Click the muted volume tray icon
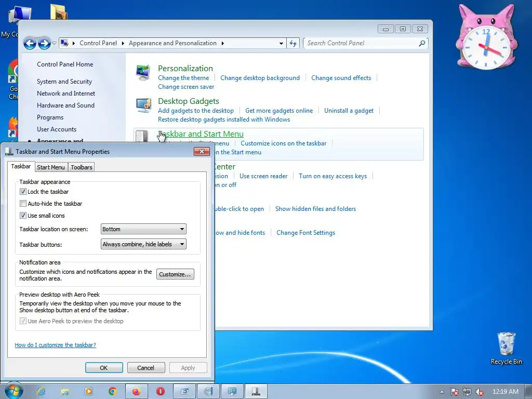The image size is (532, 399). 479,392
